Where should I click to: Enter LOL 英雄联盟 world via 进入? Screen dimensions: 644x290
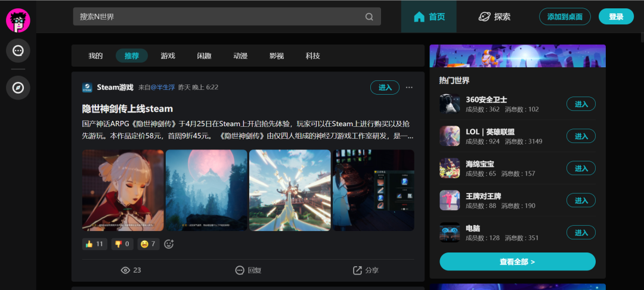(x=581, y=136)
